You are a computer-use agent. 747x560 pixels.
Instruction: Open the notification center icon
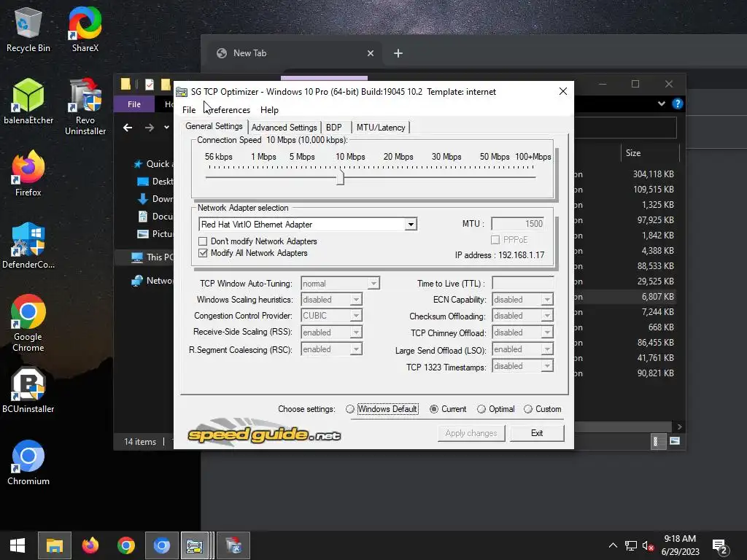719,545
